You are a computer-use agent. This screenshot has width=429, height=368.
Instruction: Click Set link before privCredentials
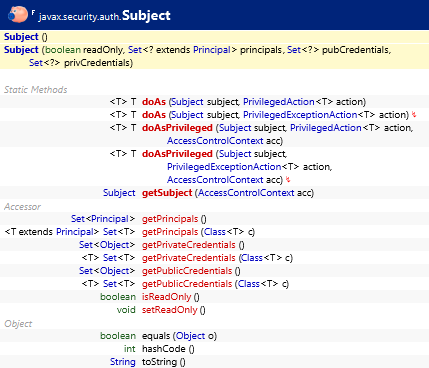coord(36,63)
